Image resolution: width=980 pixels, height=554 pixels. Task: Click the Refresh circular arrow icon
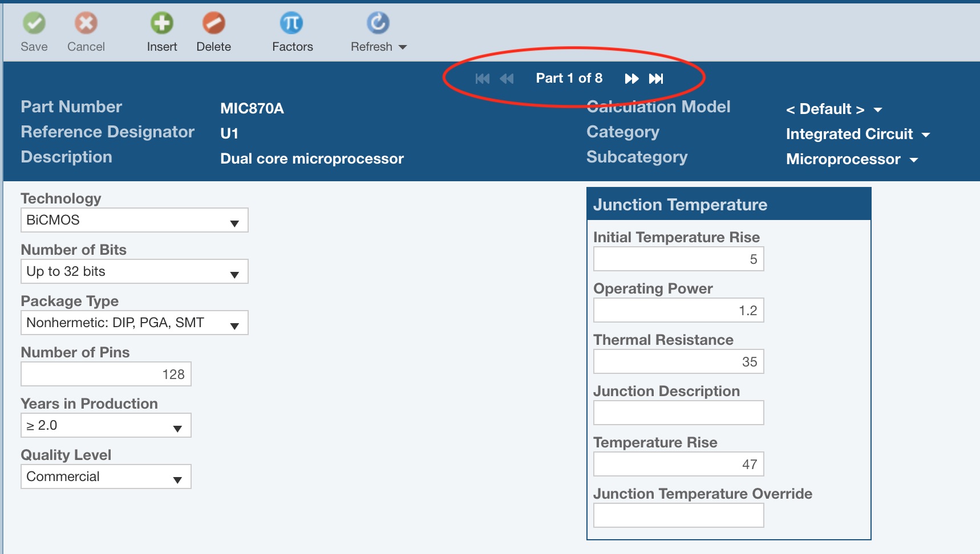[x=378, y=23]
